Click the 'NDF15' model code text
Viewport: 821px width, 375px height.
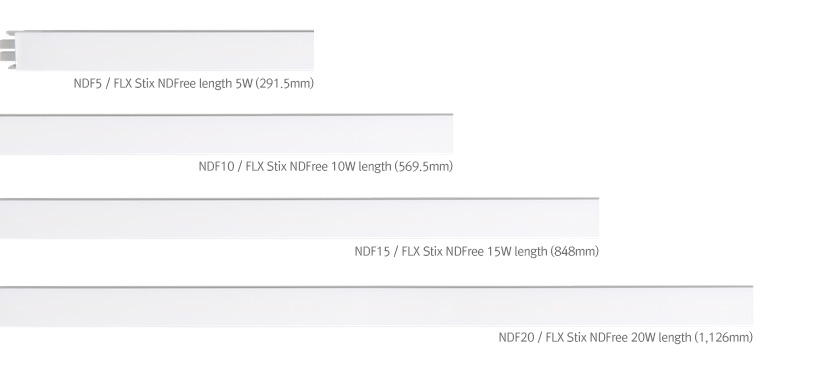coord(372,251)
